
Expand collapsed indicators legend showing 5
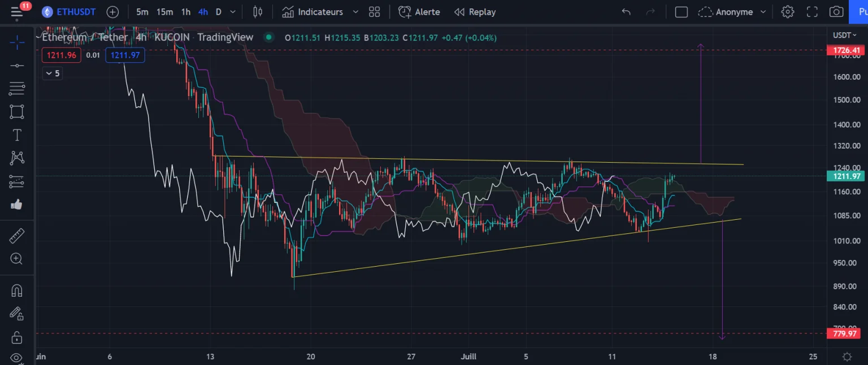53,73
